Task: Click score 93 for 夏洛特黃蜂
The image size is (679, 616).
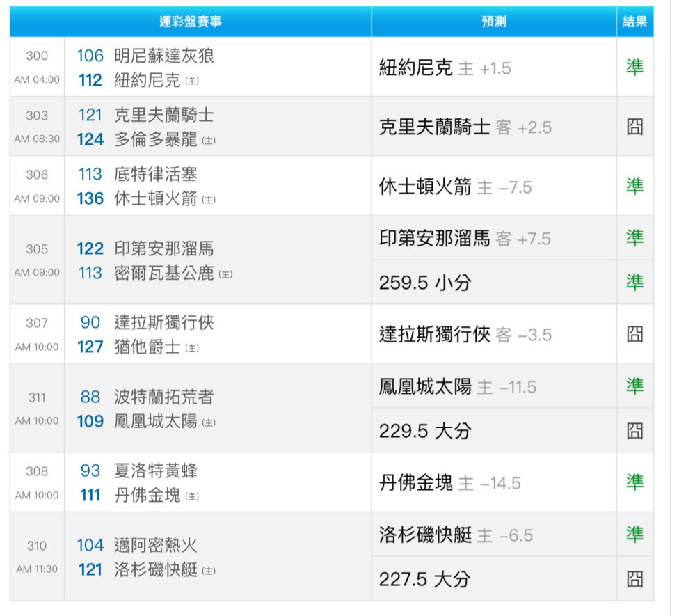Action: pos(90,471)
